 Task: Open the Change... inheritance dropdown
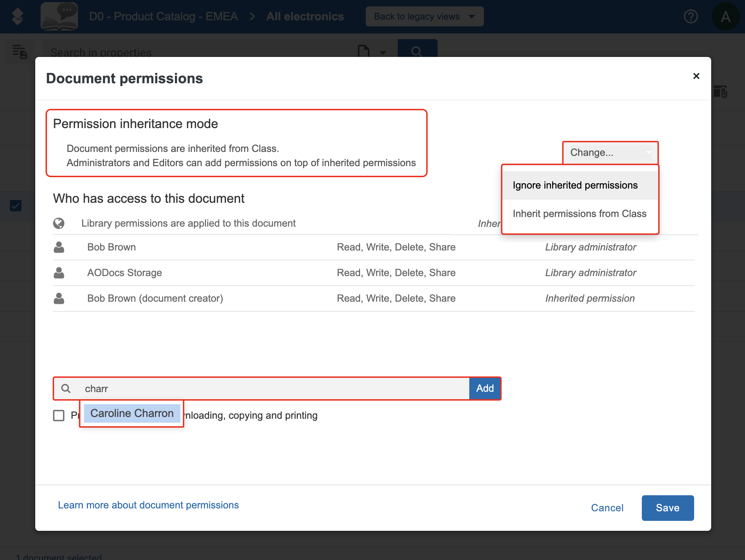[611, 153]
